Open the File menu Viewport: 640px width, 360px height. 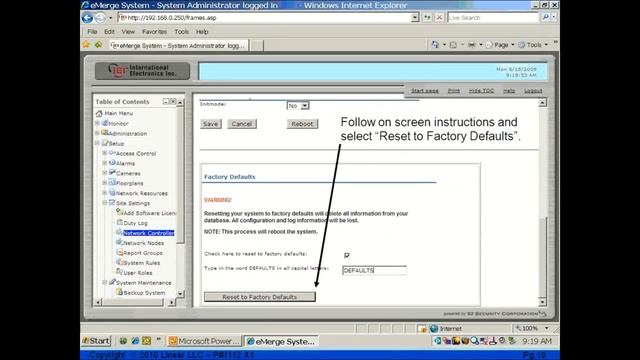click(x=92, y=31)
